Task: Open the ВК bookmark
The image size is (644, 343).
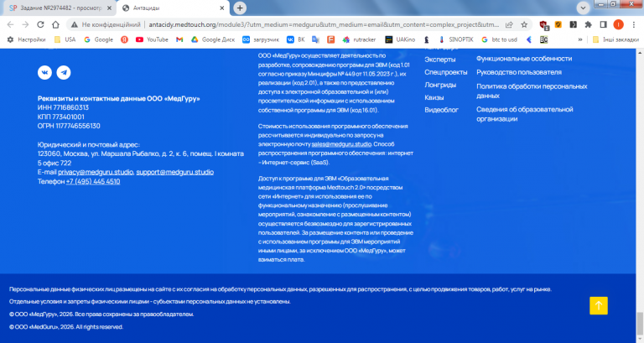Action: (296, 39)
